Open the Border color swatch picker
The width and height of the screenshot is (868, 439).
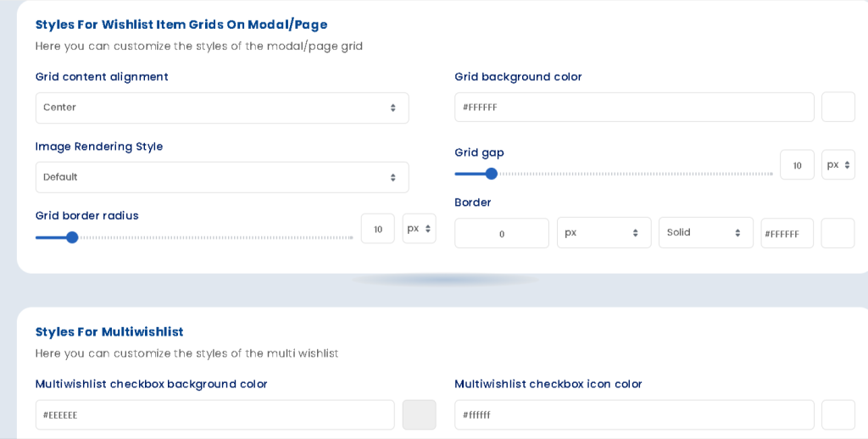pyautogui.click(x=837, y=233)
